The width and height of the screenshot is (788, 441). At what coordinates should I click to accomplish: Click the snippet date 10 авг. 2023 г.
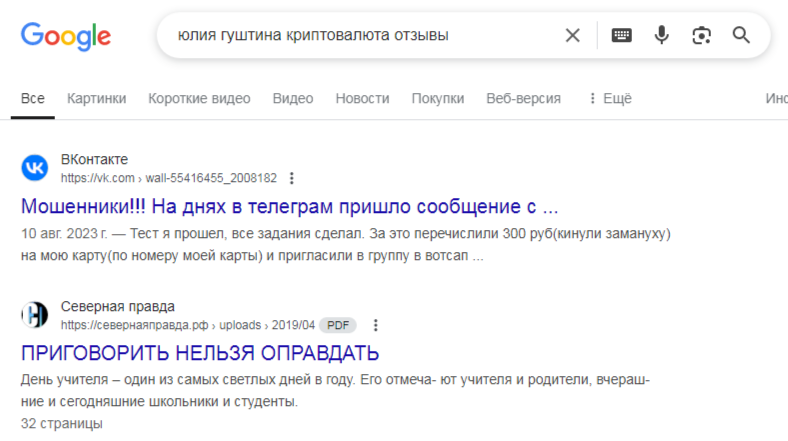pyautogui.click(x=64, y=234)
